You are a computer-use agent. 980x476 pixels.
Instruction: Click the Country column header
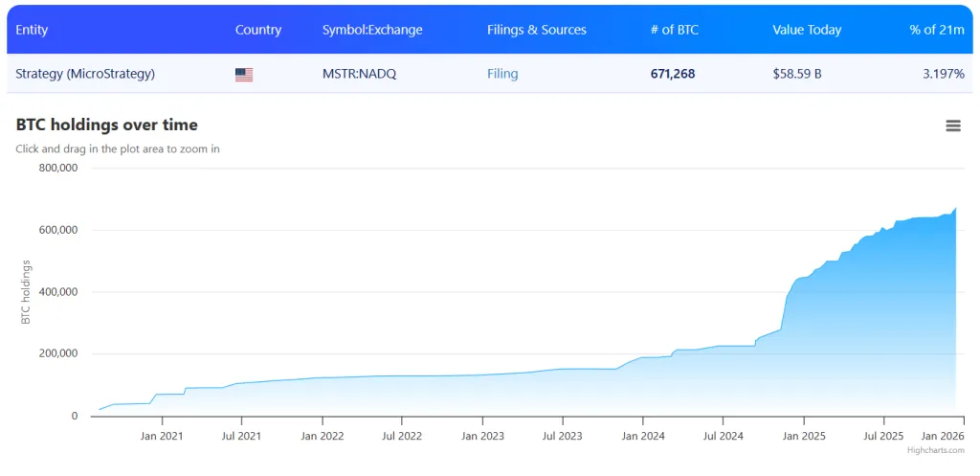(x=258, y=30)
